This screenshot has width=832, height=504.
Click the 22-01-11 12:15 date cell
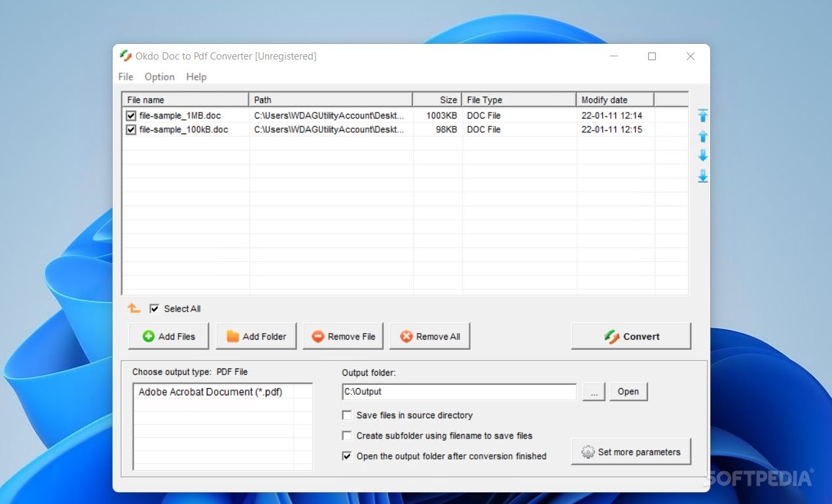[x=611, y=130]
